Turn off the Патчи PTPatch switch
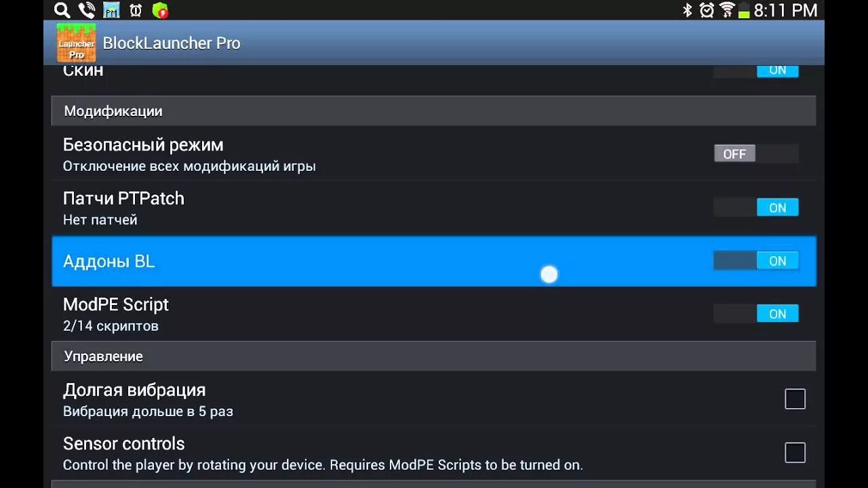868x488 pixels. (x=756, y=207)
